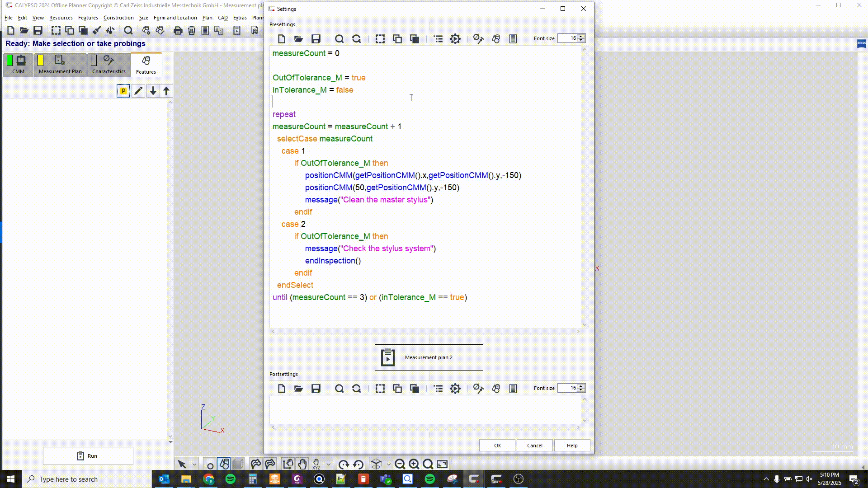Paste into the Postsettings editor
868x488 pixels.
[x=415, y=388]
